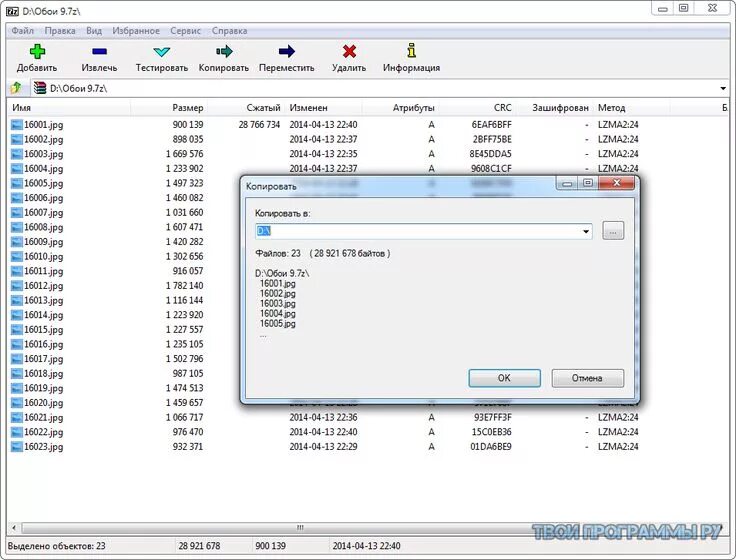Click the red X Удалить icon
The height and width of the screenshot is (560, 736).
(x=349, y=51)
